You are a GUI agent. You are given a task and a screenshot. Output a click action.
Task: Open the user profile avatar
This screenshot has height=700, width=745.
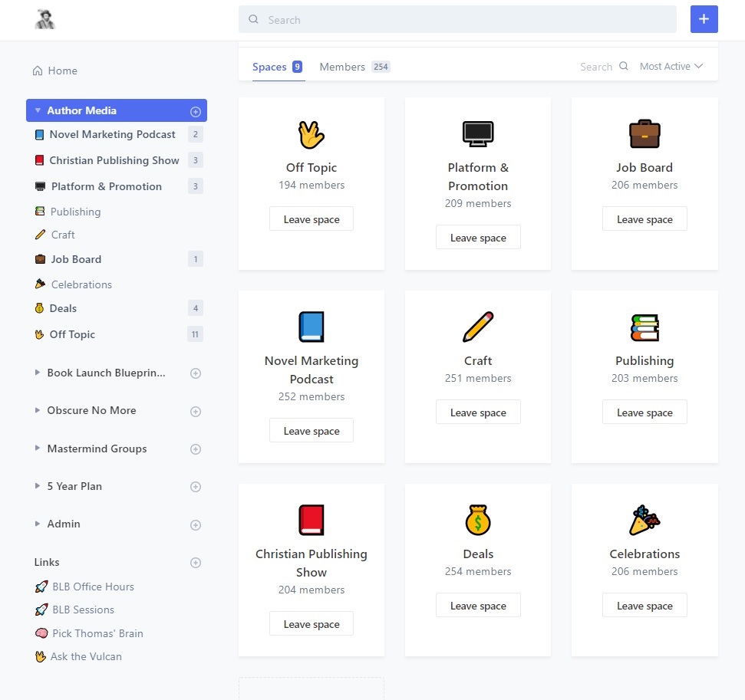click(x=45, y=19)
